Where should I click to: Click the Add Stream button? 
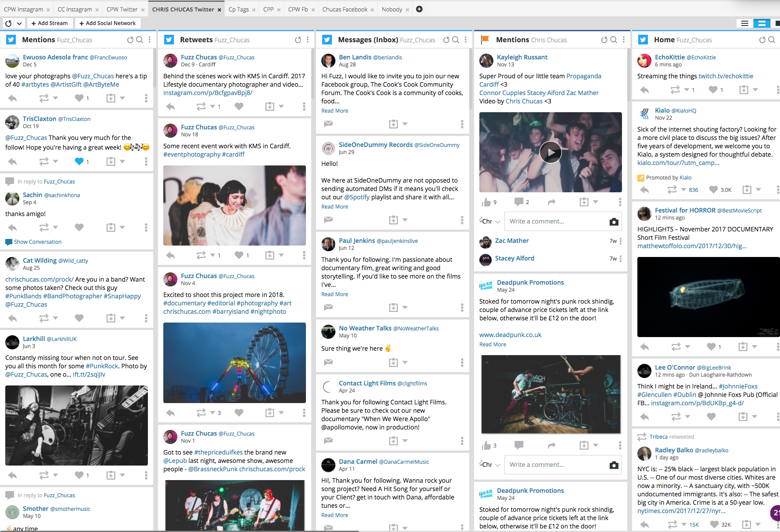[x=49, y=23]
